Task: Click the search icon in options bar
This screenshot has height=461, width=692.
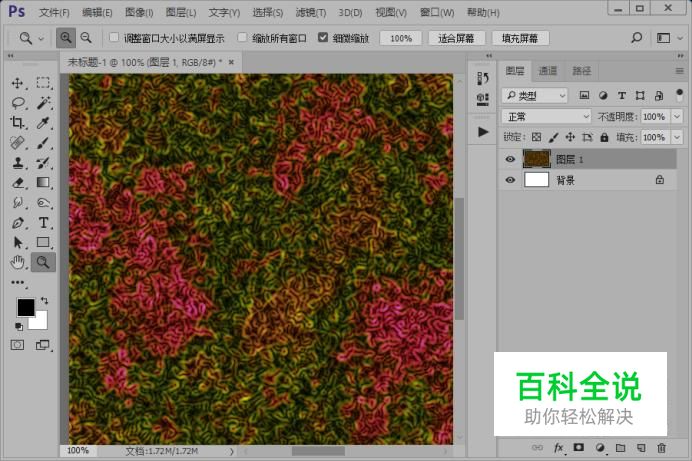Action: point(636,38)
